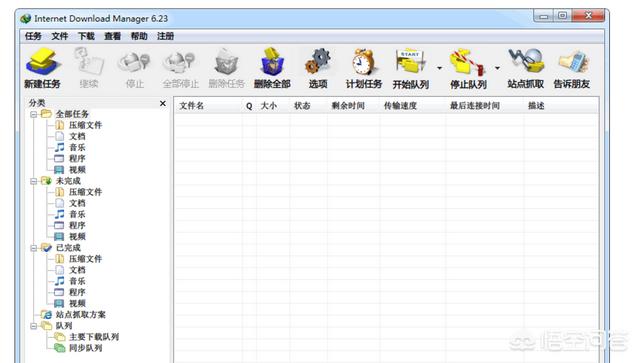
Task: Click the 停止队列 toolbar icon
Action: 468,62
